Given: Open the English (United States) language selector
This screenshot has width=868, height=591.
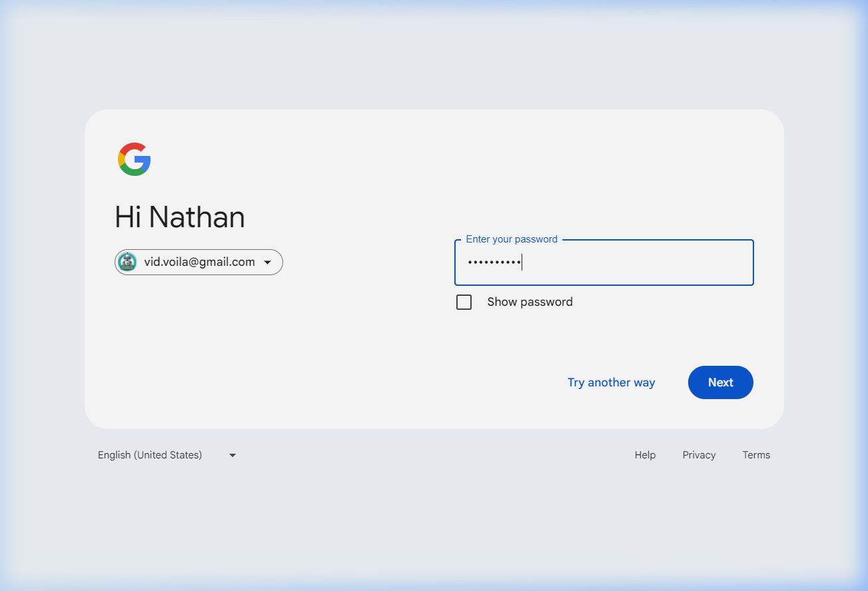Looking at the screenshot, I should (150, 455).
